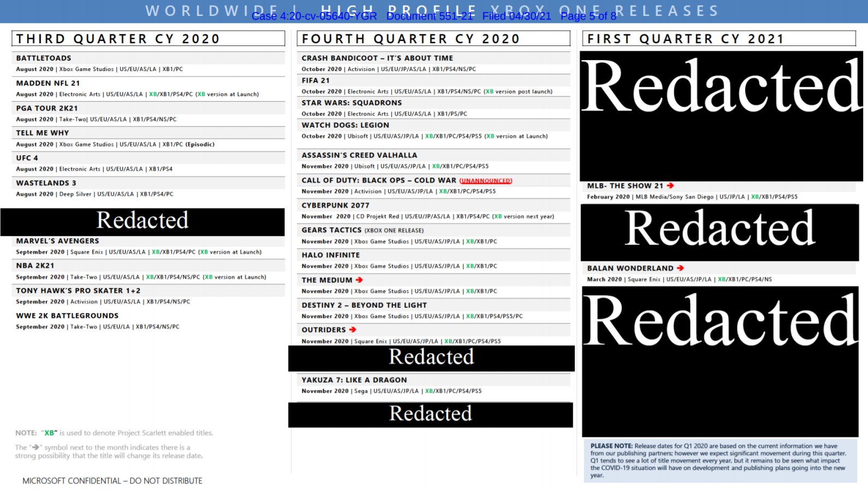Select the Cyberpunk 2077 title row

coord(335,205)
